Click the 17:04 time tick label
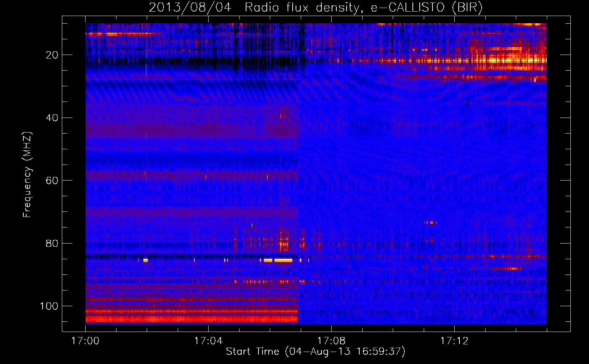Viewport: 589px width, 364px height. point(208,341)
